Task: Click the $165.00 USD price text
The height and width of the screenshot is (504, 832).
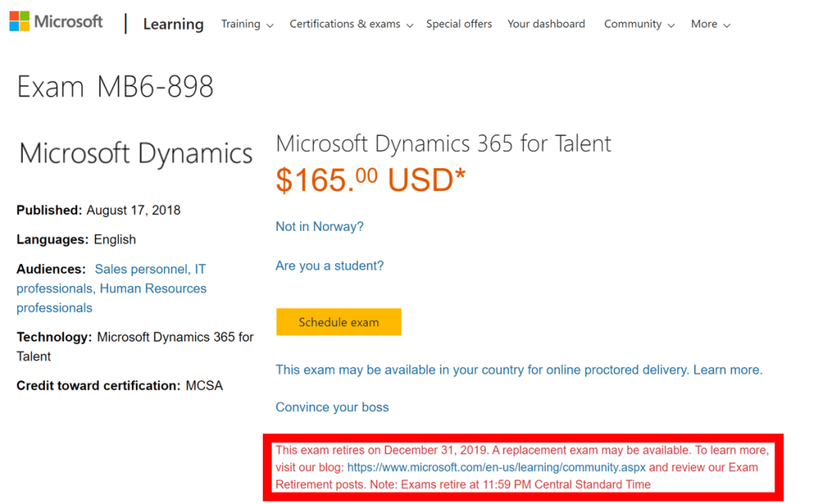Action: pyautogui.click(x=370, y=180)
